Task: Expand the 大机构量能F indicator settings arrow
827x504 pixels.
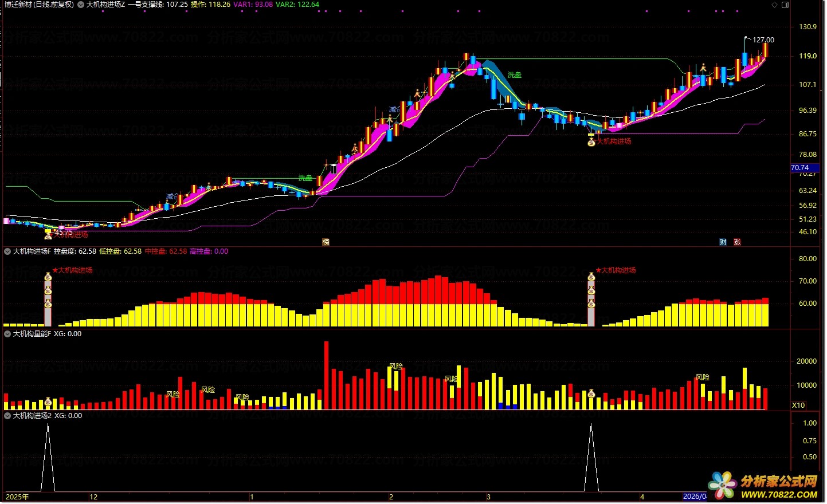Action: [x=7, y=334]
